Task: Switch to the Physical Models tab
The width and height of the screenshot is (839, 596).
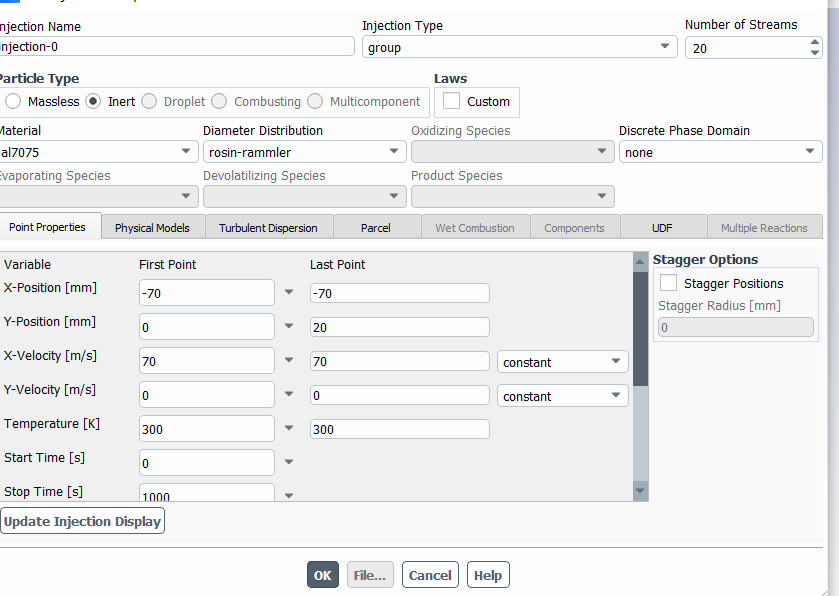Action: pos(152,228)
